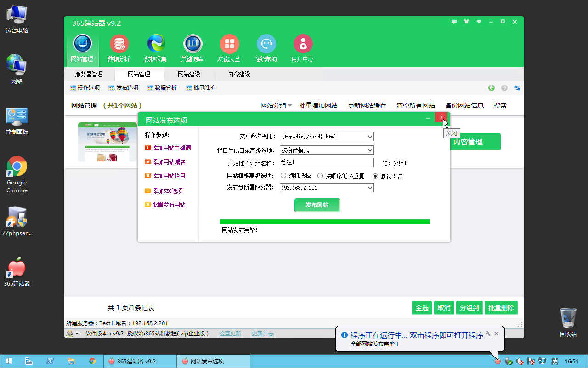Click the 批量删除 button

click(501, 308)
